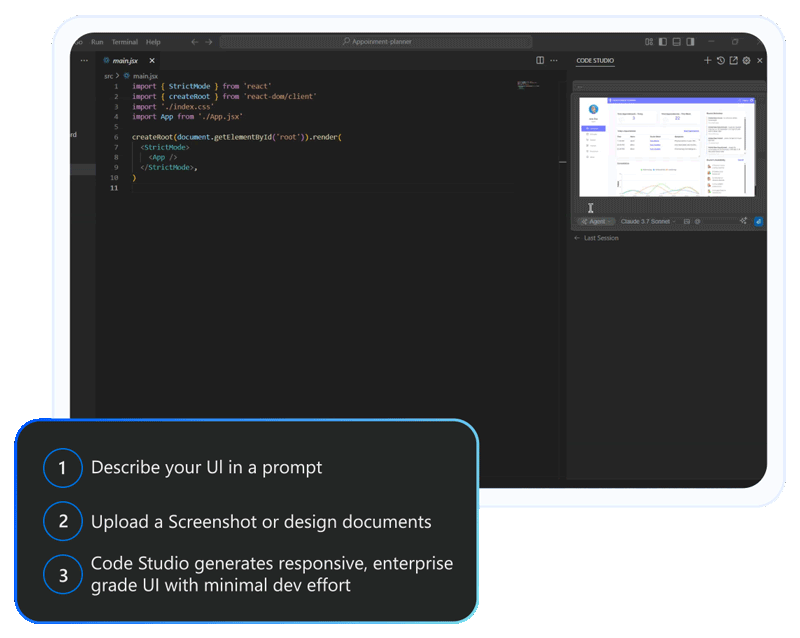Select the main.jsx tab
Viewport: 800px width, 638px height.
(x=128, y=60)
